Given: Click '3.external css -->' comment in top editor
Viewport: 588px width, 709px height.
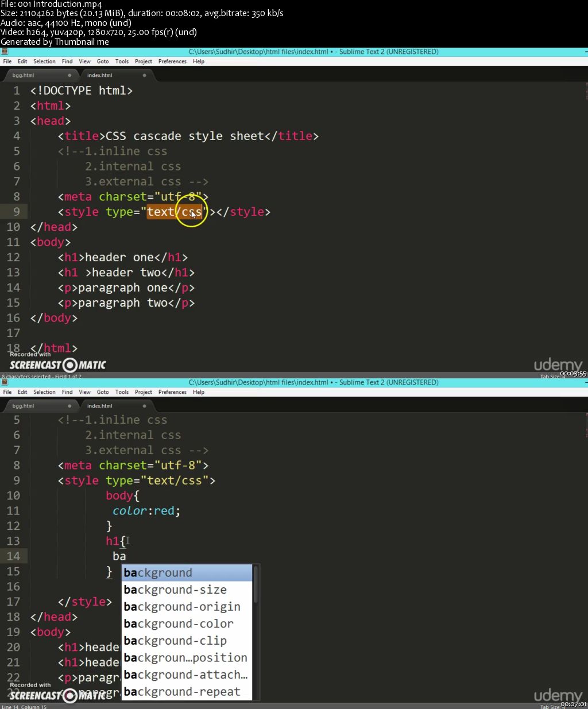Looking at the screenshot, I should 147,181.
